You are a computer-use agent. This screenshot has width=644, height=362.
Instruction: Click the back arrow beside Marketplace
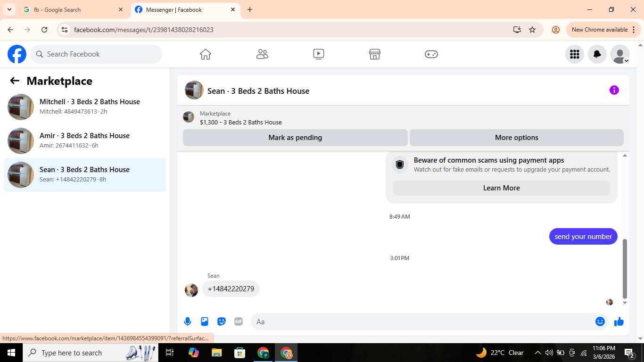(x=15, y=81)
